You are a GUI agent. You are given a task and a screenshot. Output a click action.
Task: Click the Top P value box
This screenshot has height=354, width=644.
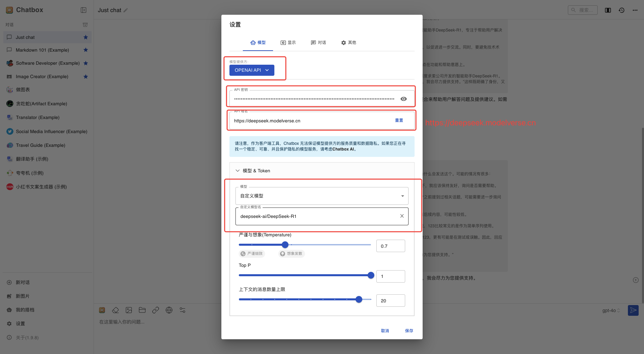[x=390, y=276]
